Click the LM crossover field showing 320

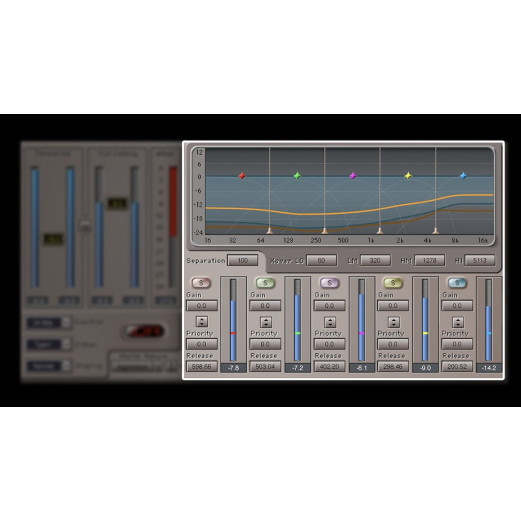[375, 260]
